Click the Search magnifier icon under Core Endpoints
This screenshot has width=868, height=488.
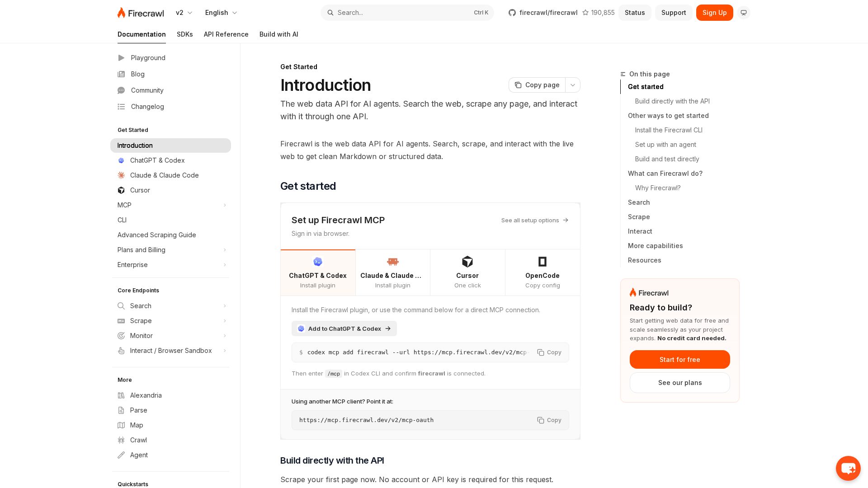click(121, 306)
